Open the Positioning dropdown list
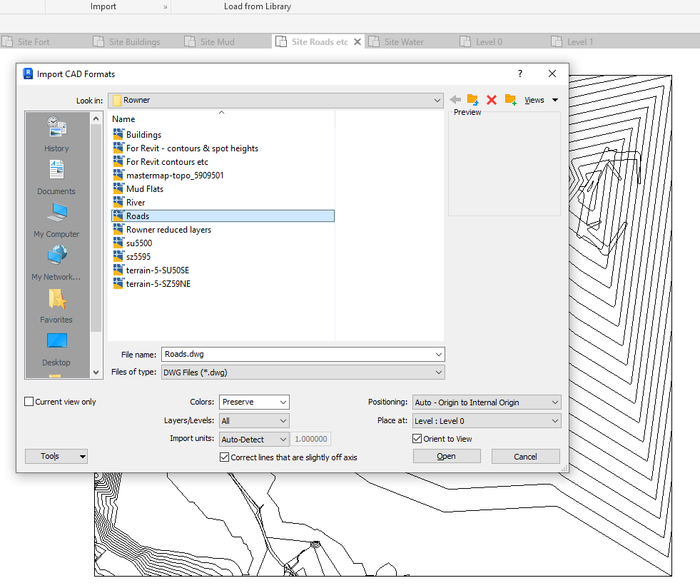The width and height of the screenshot is (700, 588). click(487, 402)
